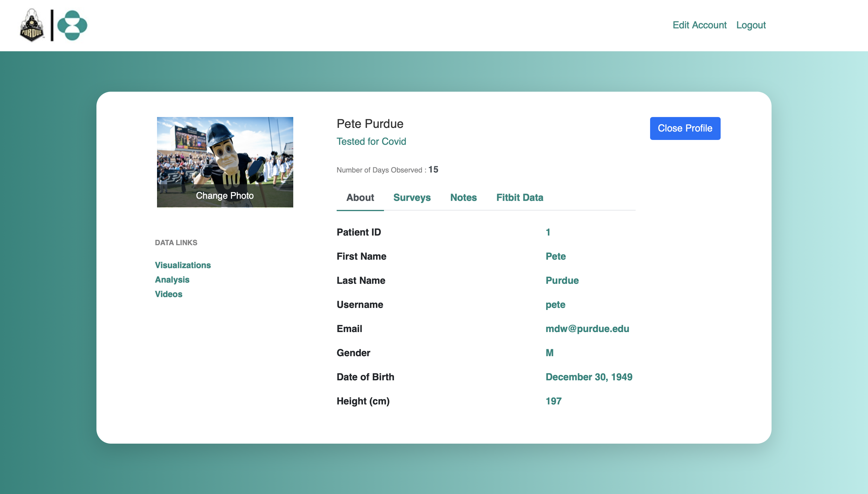Click the teal Merck-style logo icon
Viewport: 868px width, 494px height.
click(72, 25)
